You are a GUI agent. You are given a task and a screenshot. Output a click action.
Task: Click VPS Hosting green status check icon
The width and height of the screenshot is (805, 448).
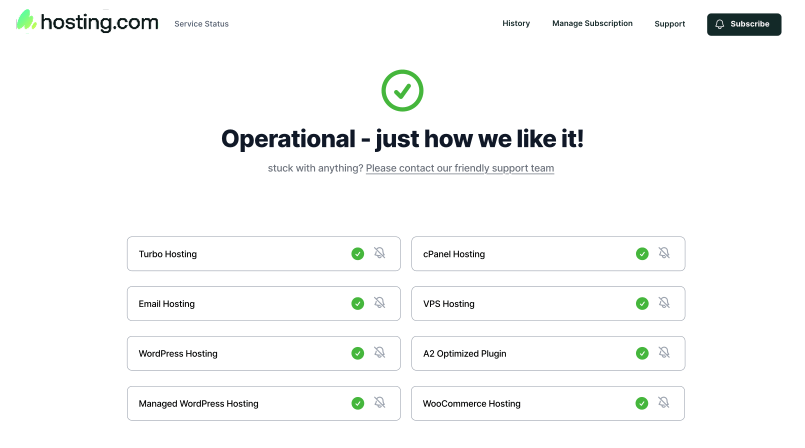642,303
